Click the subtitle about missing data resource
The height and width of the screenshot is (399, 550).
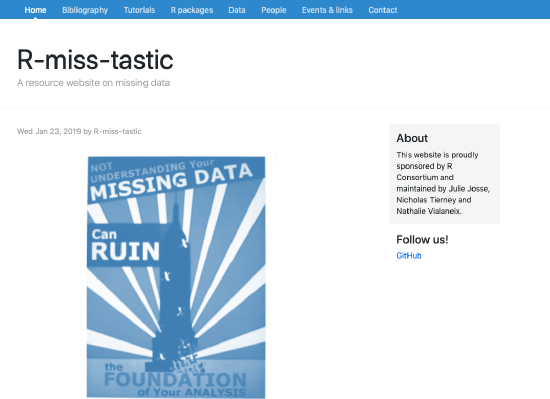(x=94, y=83)
